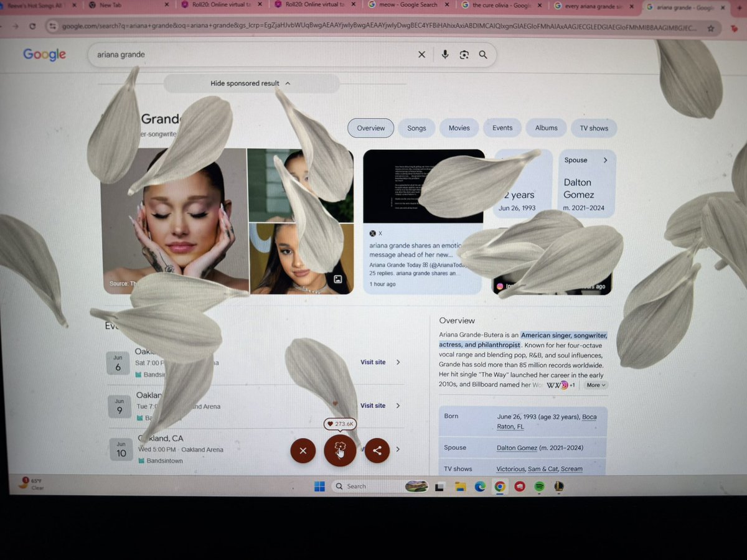Open chevron on the Jun 9 event
Screen dimensions: 747x560
tap(398, 406)
